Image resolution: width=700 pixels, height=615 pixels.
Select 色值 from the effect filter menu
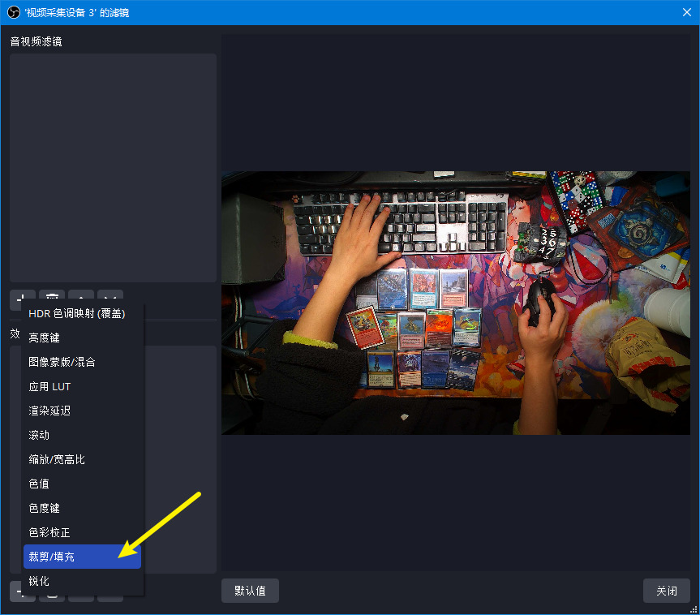[82, 484]
